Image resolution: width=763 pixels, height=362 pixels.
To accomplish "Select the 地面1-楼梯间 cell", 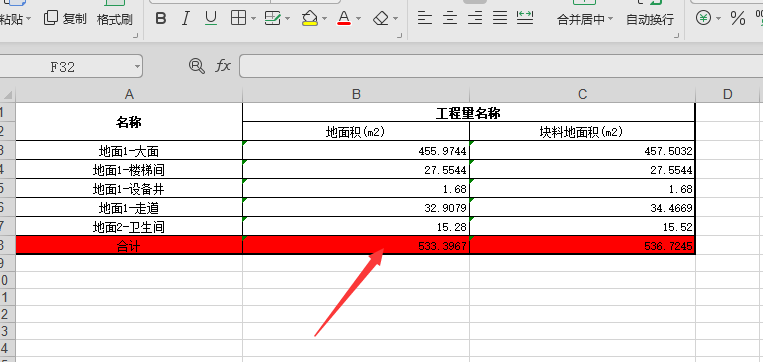I will (129, 169).
